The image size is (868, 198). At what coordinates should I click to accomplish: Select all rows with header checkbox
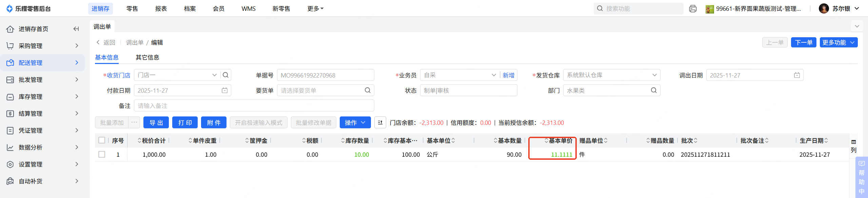102,140
